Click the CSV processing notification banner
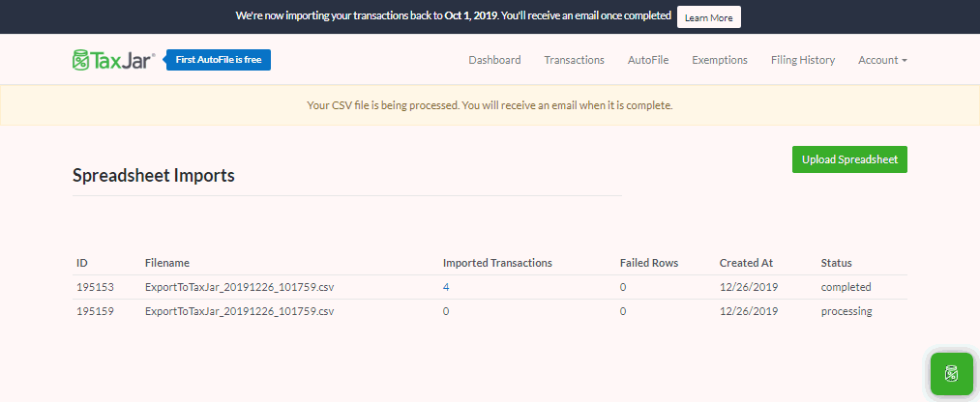 [x=490, y=105]
